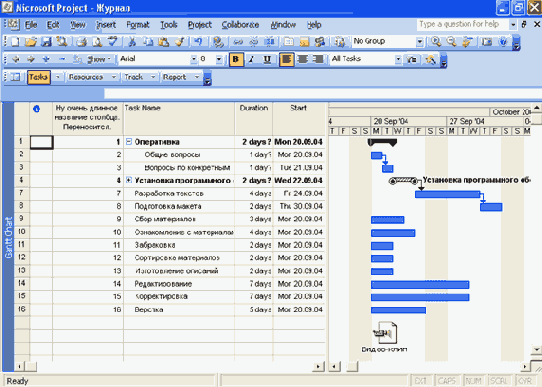
Task: Click in the Type a question field
Action: pyautogui.click(x=462, y=24)
